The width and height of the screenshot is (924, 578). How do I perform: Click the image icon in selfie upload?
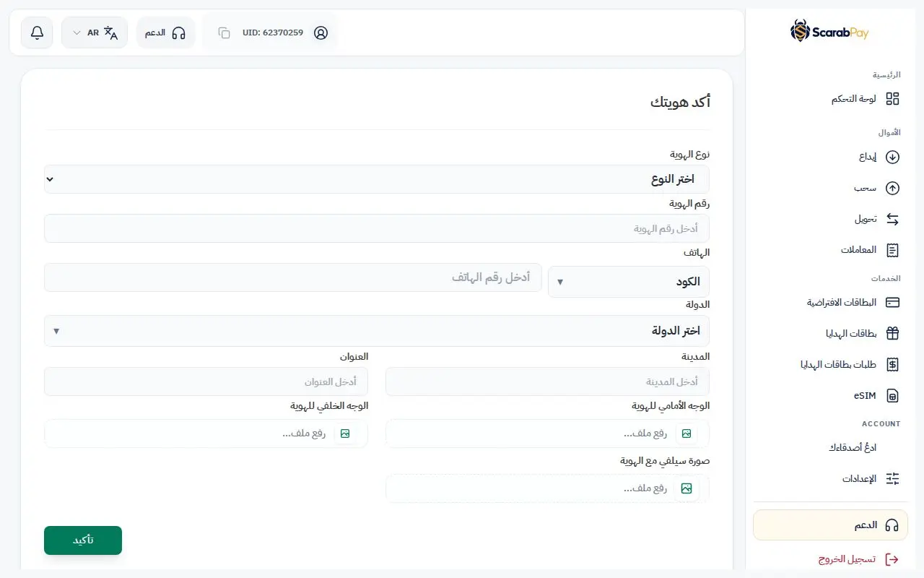tap(687, 488)
